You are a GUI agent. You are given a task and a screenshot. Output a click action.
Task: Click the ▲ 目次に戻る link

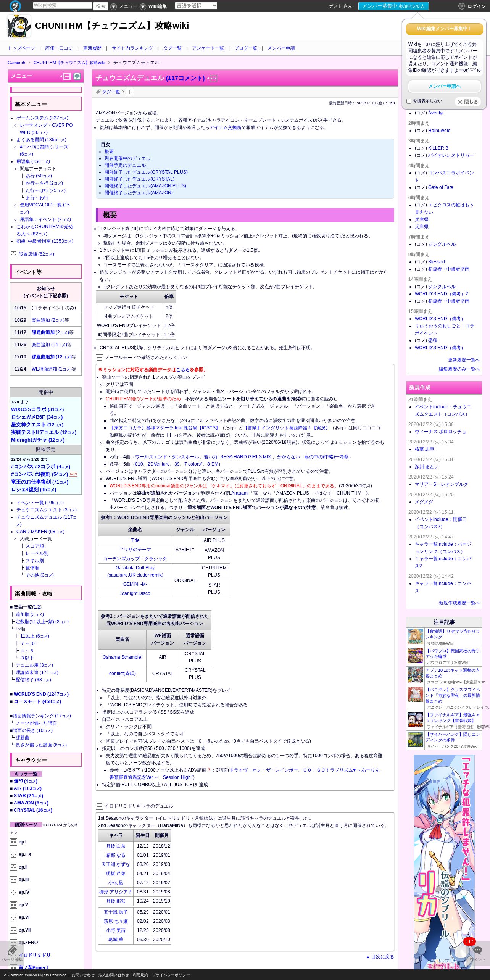click(380, 957)
